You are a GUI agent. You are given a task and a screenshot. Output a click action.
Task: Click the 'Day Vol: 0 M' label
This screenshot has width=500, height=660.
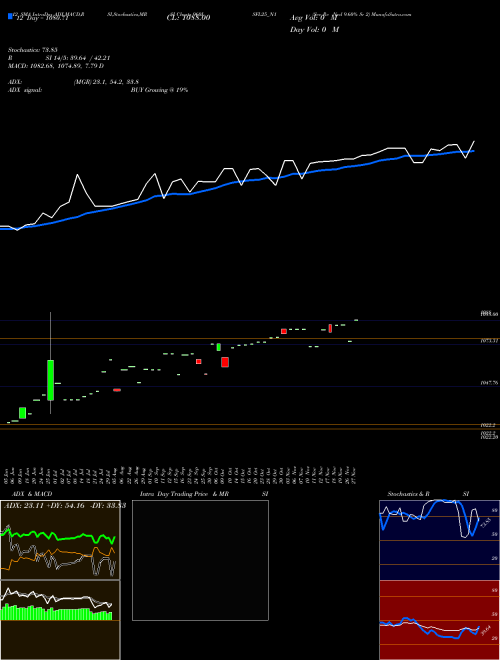click(314, 30)
